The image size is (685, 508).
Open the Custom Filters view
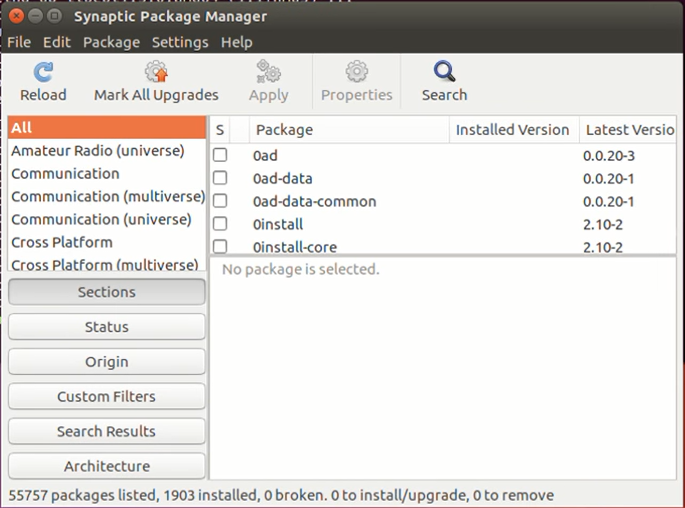coord(107,397)
